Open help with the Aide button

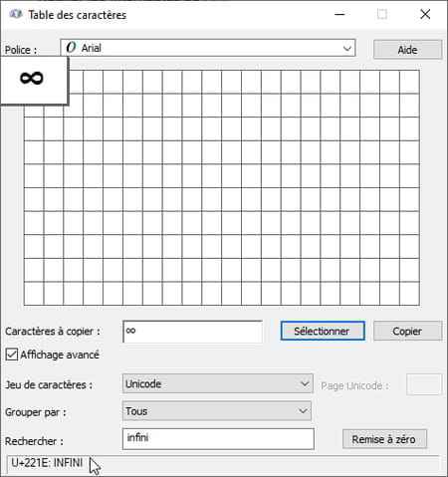pyautogui.click(x=407, y=50)
